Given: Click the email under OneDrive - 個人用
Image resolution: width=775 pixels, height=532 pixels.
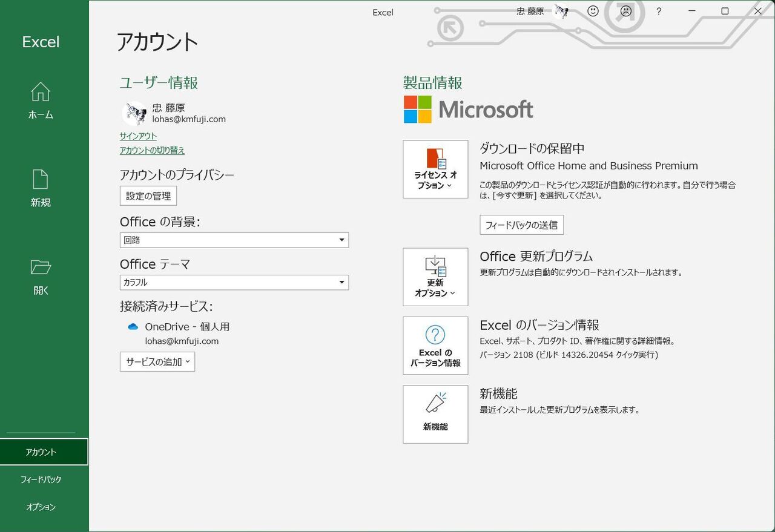Looking at the screenshot, I should point(182,341).
